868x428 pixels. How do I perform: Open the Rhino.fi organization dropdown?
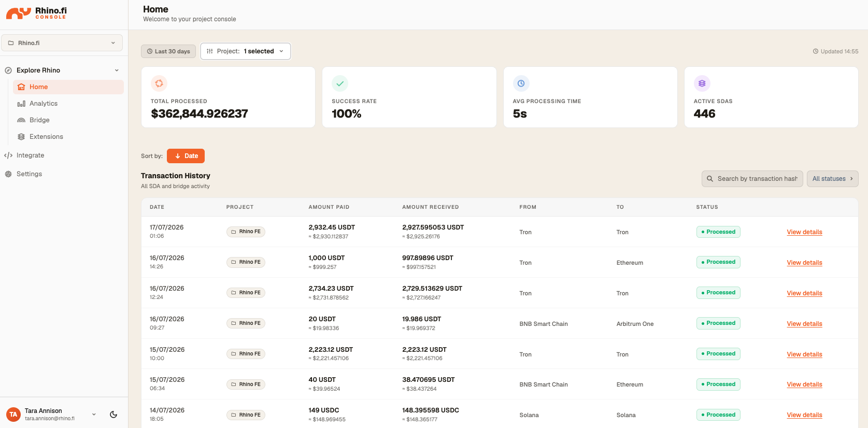[x=62, y=43]
